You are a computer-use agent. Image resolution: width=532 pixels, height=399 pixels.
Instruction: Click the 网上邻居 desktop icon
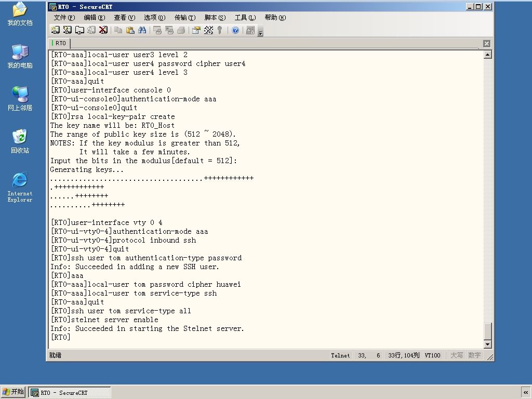coord(20,99)
